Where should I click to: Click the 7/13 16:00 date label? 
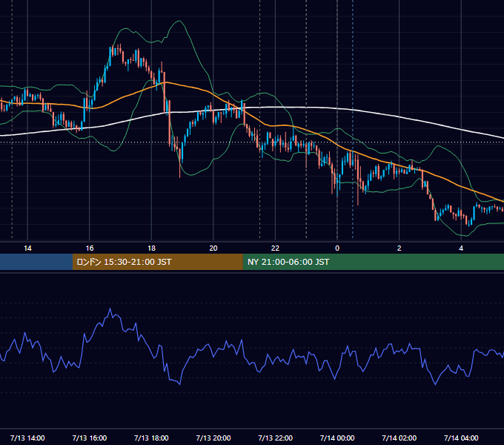(x=90, y=438)
